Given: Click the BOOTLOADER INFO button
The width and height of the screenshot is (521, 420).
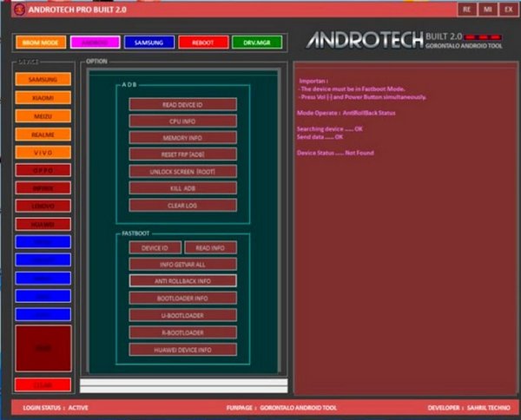Looking at the screenshot, I should point(182,299).
